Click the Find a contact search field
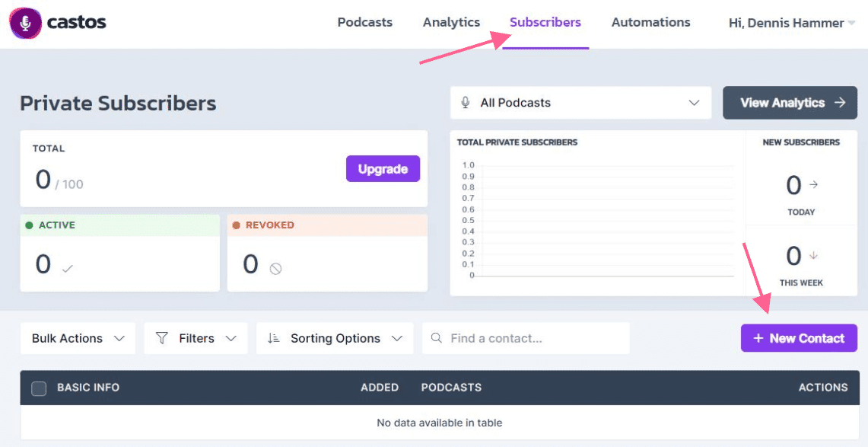868x447 pixels. pos(526,338)
